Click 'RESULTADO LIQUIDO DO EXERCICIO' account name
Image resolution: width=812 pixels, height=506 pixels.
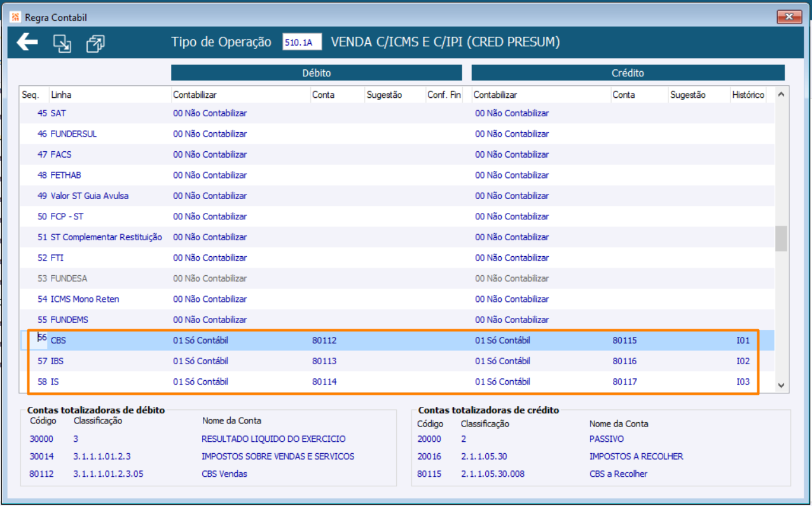click(273, 439)
